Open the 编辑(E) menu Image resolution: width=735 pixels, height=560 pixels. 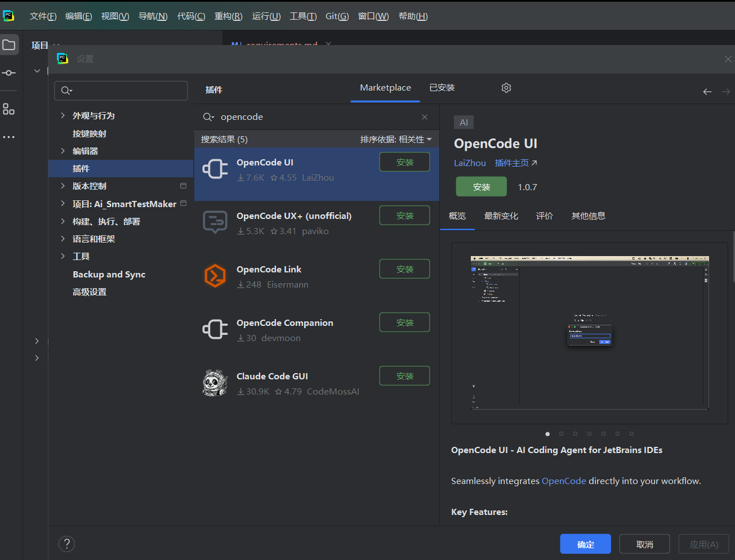[79, 16]
